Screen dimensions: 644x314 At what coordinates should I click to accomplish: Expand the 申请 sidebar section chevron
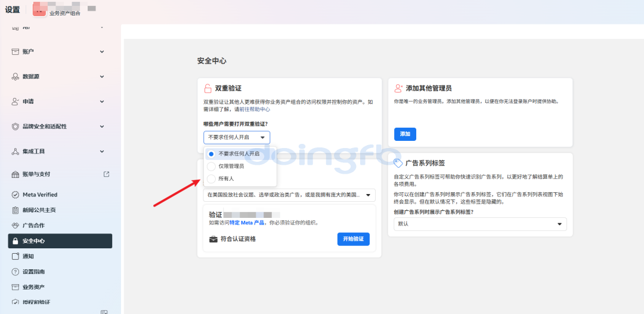[x=102, y=101]
